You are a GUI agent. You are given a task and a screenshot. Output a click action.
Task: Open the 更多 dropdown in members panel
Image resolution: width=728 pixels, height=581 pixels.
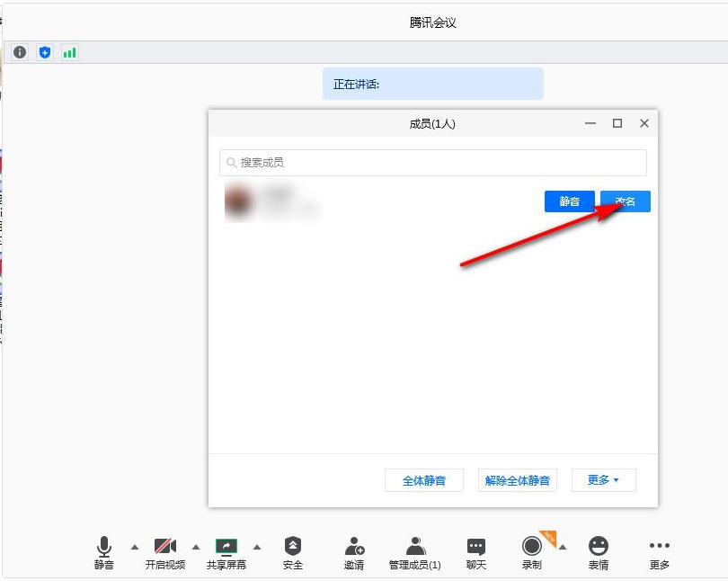point(604,480)
